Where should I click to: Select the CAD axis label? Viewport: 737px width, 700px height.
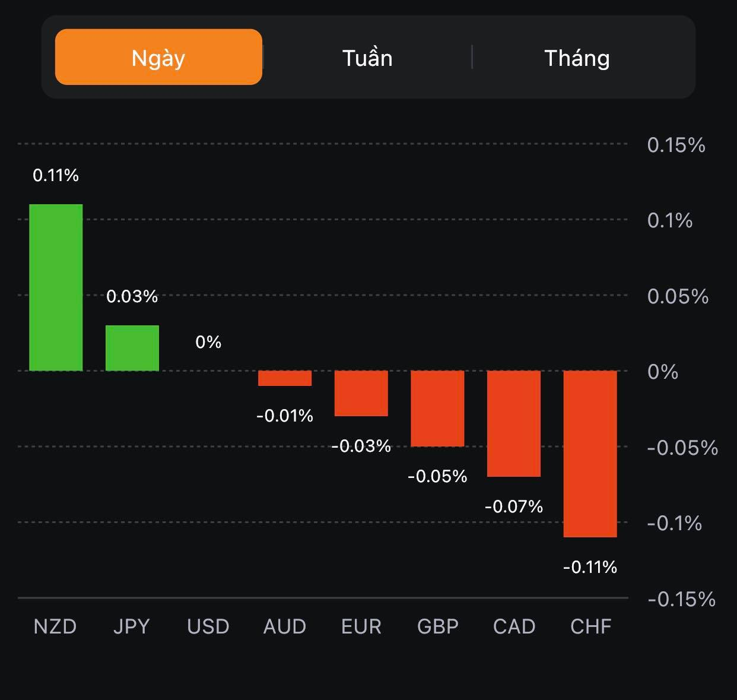pos(514,626)
